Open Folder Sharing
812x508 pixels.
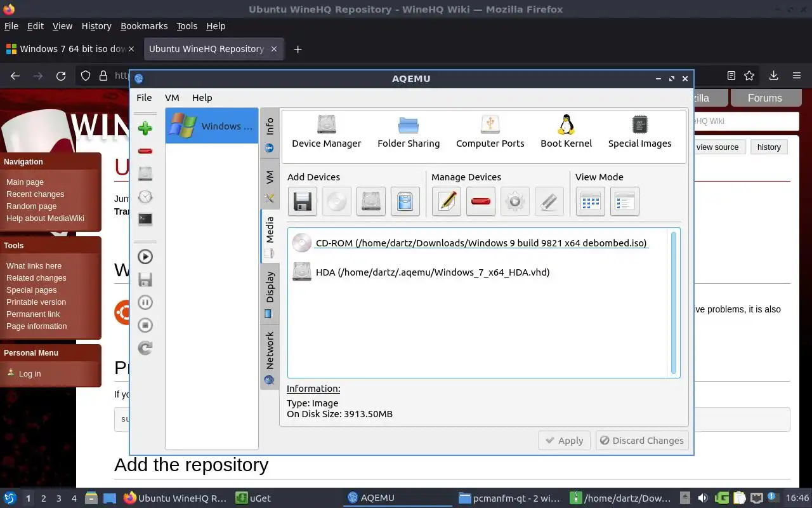(x=409, y=132)
